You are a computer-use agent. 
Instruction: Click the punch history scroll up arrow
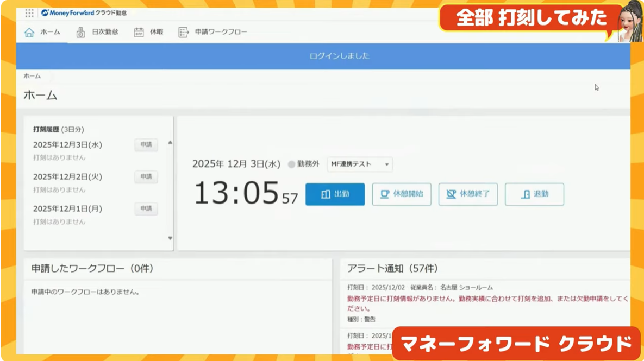[x=170, y=143]
